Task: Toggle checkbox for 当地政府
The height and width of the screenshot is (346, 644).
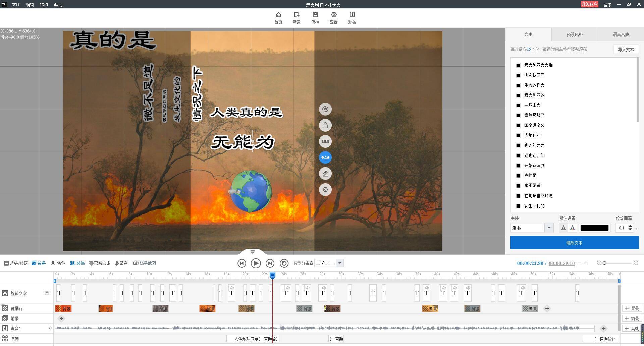Action: pyautogui.click(x=518, y=136)
